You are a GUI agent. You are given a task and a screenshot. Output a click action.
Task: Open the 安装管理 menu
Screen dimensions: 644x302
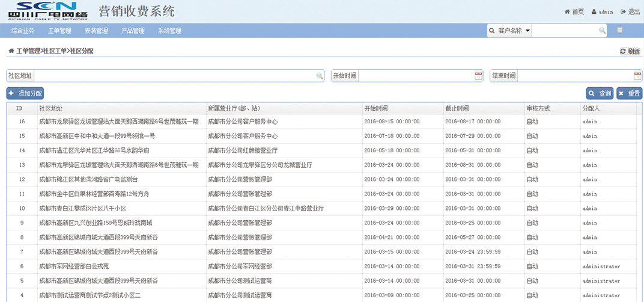[96, 31]
